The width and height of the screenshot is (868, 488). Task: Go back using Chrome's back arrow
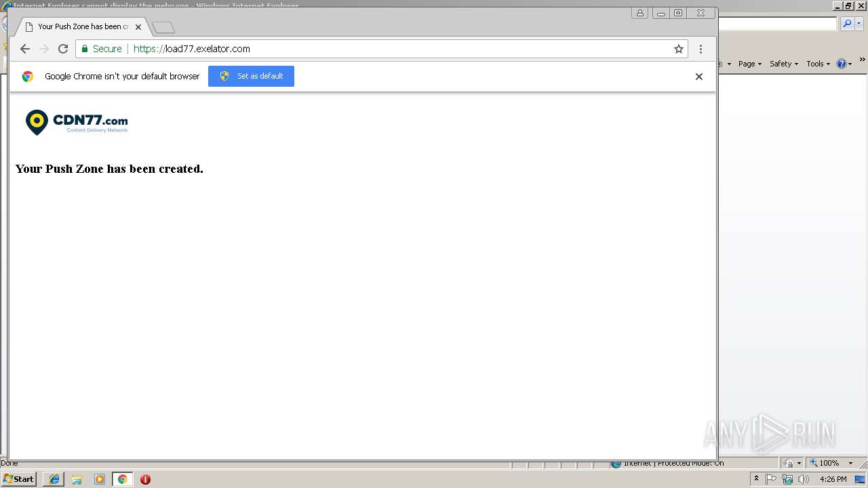pyautogui.click(x=25, y=49)
